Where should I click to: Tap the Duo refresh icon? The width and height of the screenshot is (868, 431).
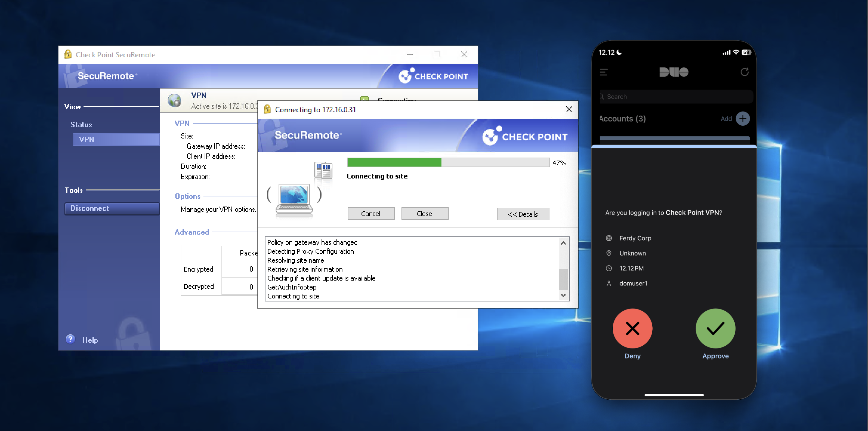point(744,72)
